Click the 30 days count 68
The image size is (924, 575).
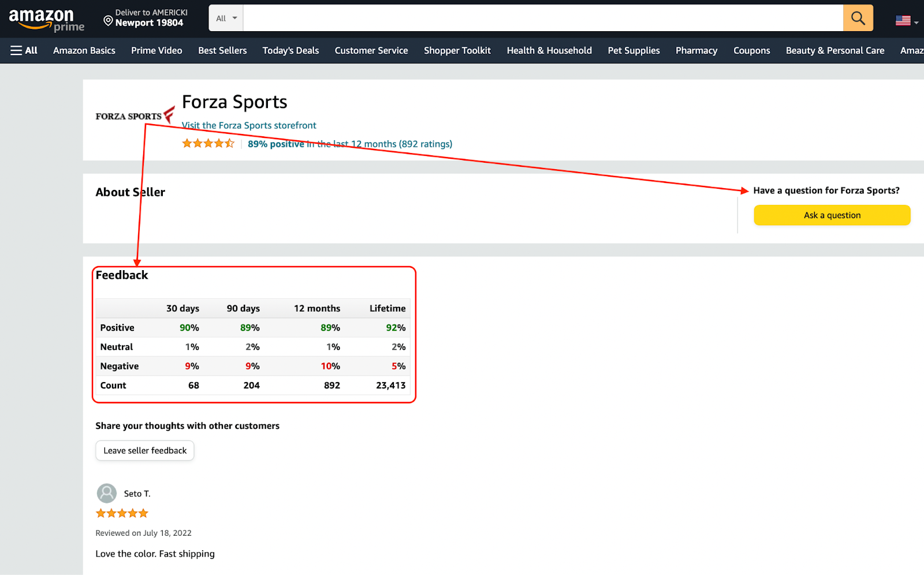193,385
